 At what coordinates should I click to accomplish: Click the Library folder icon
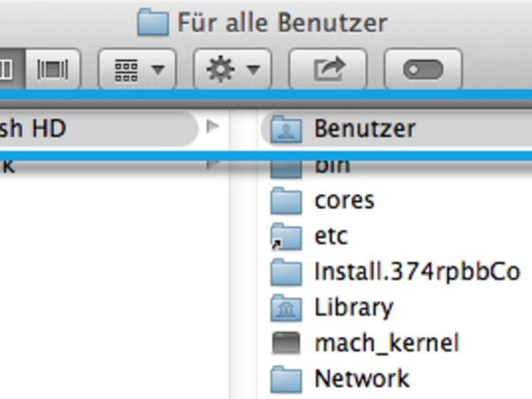(286, 308)
